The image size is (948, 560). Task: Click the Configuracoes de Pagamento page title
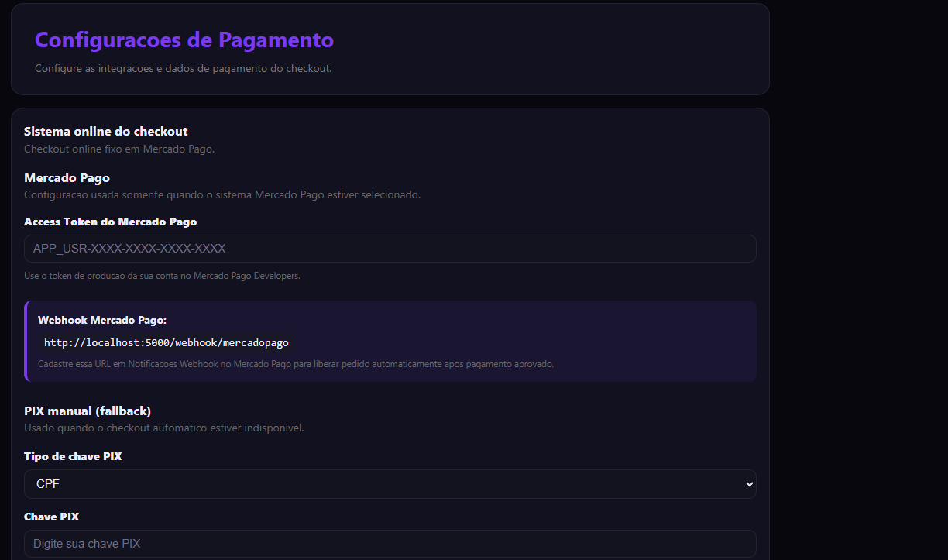(x=184, y=40)
